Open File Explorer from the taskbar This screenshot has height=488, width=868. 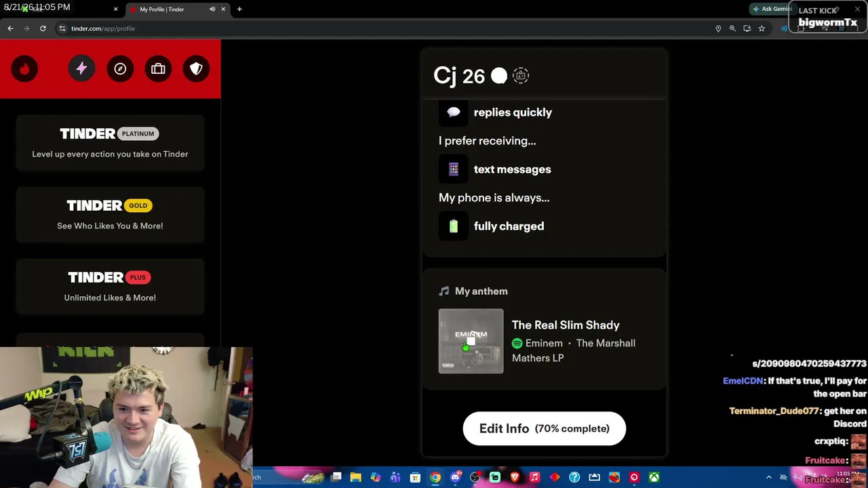point(355,477)
